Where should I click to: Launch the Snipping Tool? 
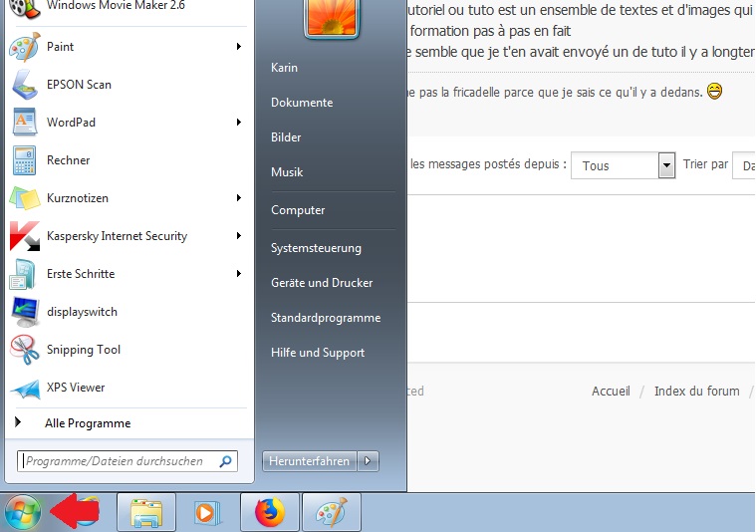[83, 350]
